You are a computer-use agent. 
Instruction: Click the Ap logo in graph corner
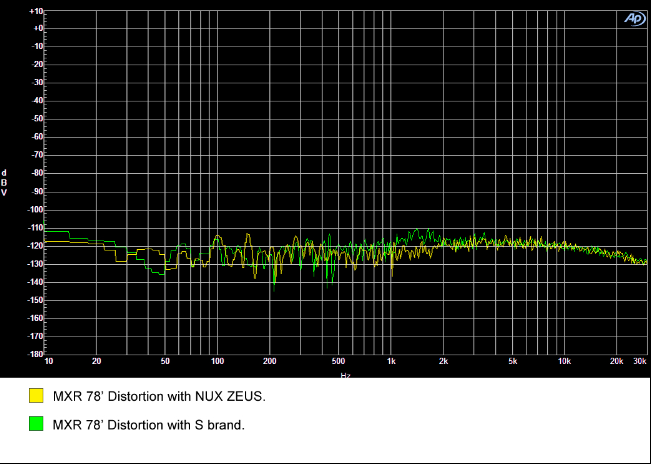634,17
